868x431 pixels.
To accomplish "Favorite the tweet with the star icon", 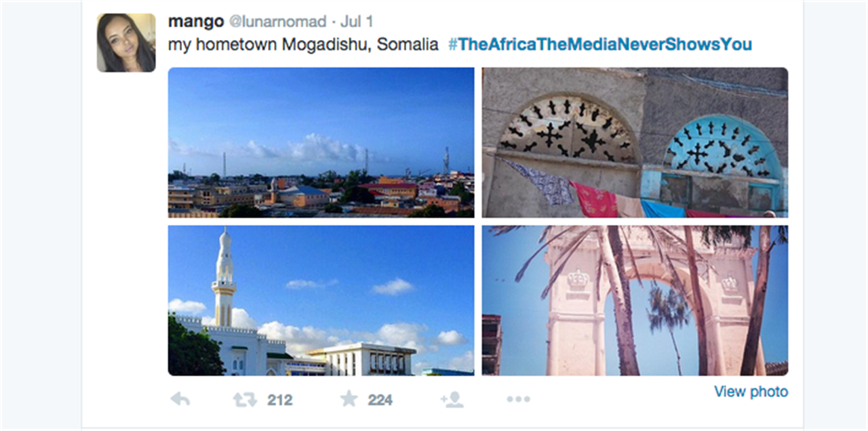I will pos(349,399).
